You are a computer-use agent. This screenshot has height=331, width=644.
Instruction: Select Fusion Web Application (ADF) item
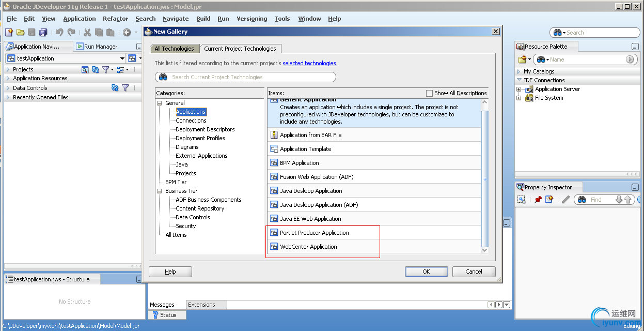click(374, 177)
